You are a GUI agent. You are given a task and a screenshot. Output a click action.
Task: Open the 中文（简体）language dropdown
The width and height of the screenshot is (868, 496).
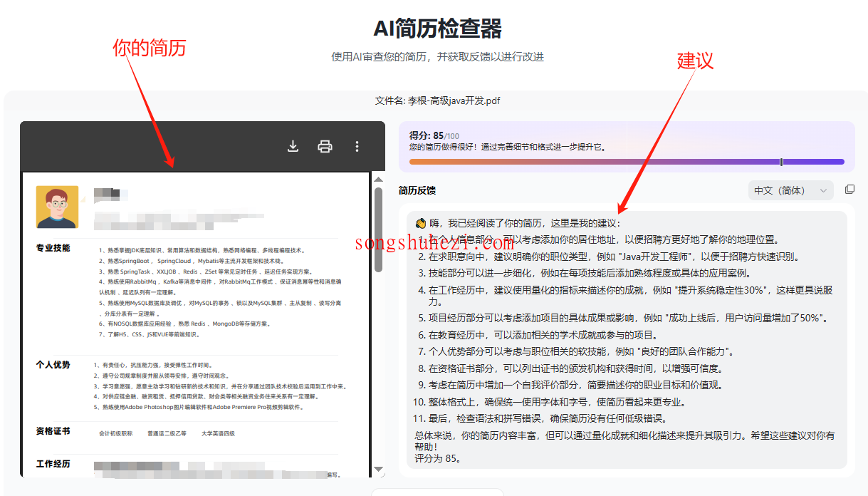(x=790, y=190)
